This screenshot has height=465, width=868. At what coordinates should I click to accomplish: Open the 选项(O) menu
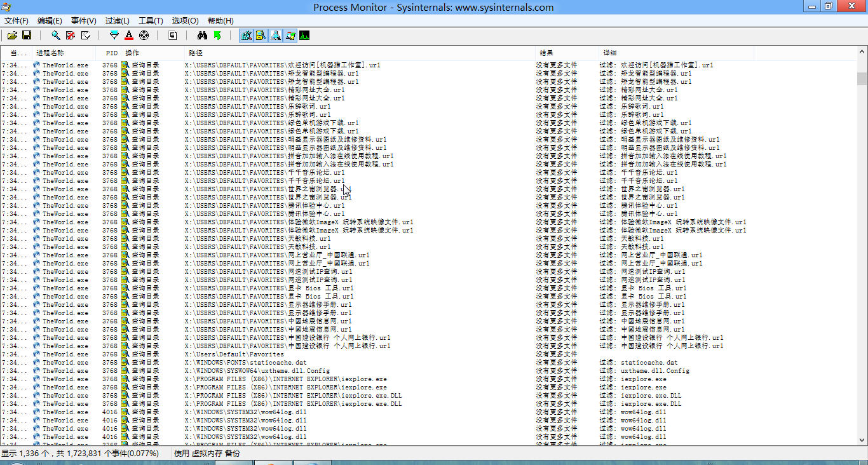(186, 21)
